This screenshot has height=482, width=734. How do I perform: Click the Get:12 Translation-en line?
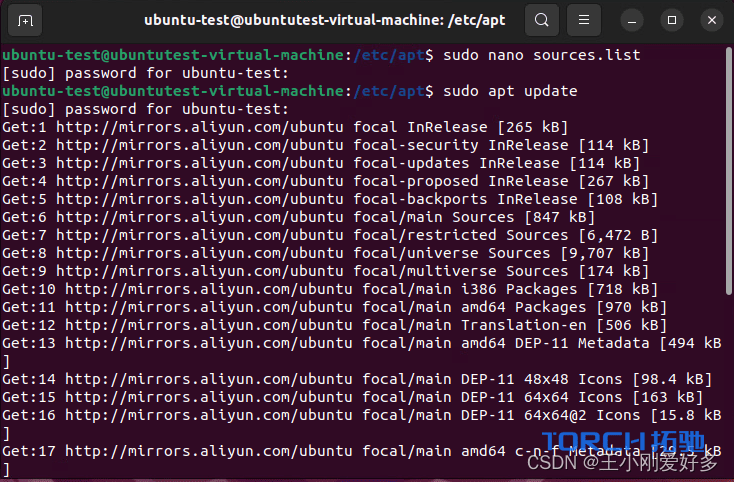tap(335, 325)
